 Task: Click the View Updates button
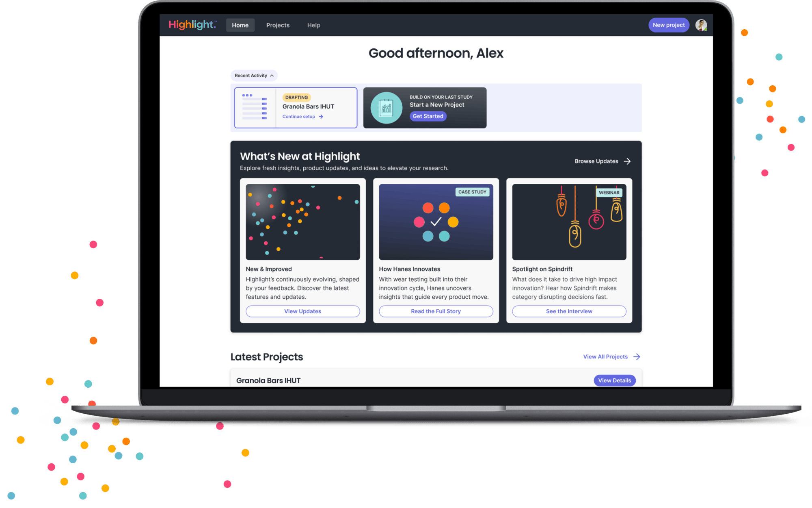[302, 311]
